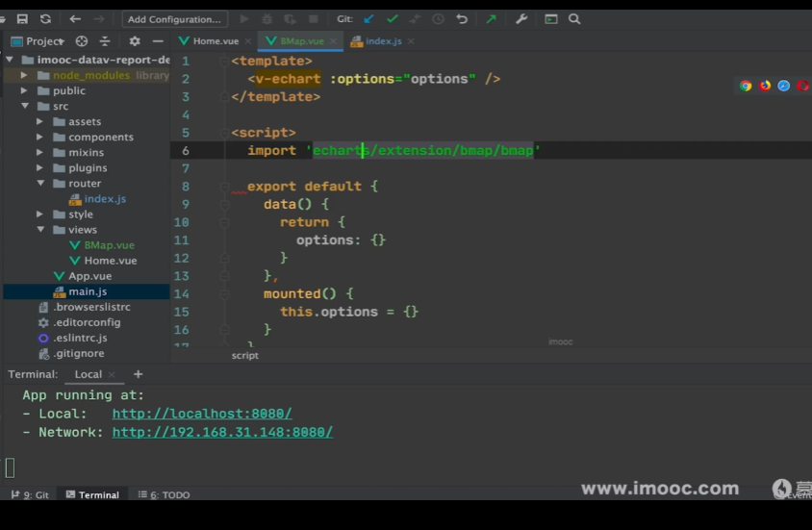The height and width of the screenshot is (530, 812).
Task: Open the http://localhost:8080/ link
Action: pyautogui.click(x=202, y=414)
